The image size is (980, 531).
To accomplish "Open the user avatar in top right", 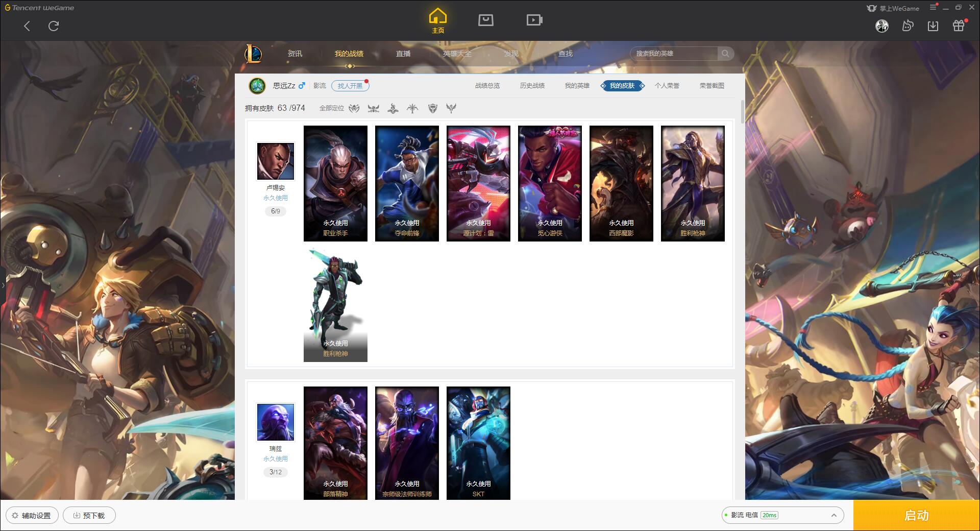I will click(881, 26).
